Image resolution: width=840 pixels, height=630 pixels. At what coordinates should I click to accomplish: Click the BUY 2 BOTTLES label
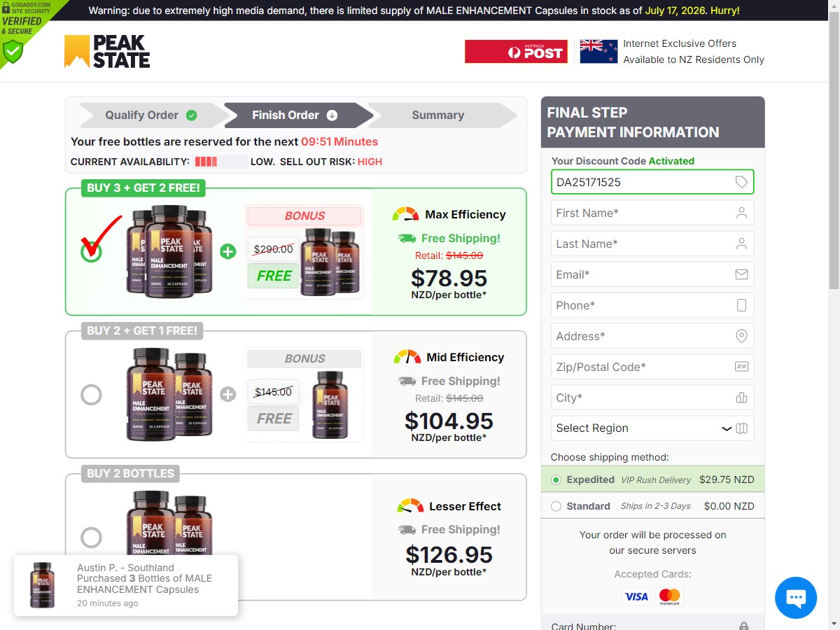(130, 473)
